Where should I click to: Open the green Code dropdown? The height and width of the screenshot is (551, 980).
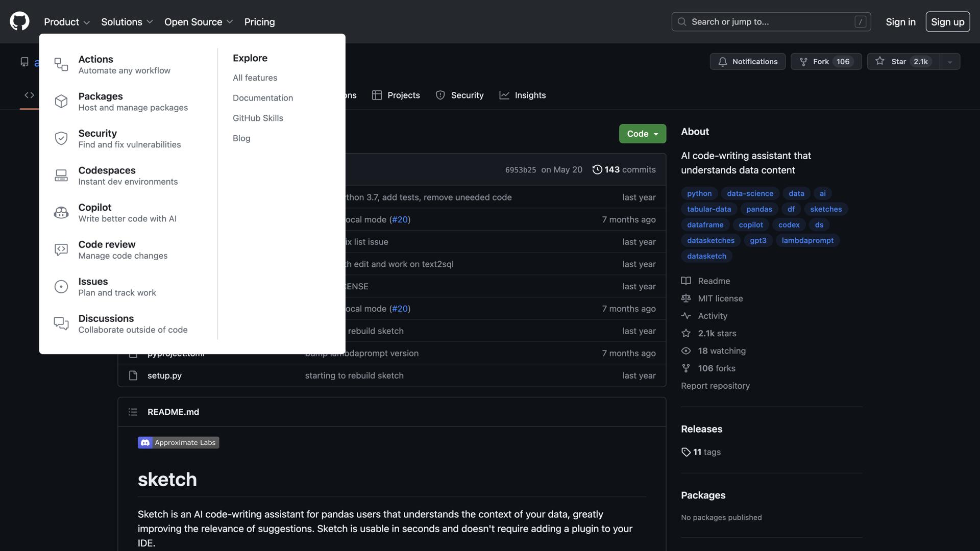click(x=642, y=134)
